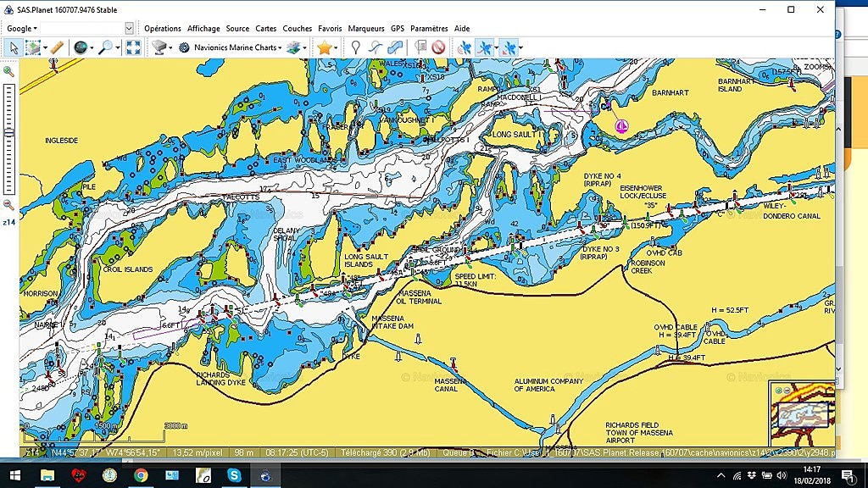The image size is (868, 488).
Task: Zoom in with the sidebar plus magnifier
Action: click(8, 71)
